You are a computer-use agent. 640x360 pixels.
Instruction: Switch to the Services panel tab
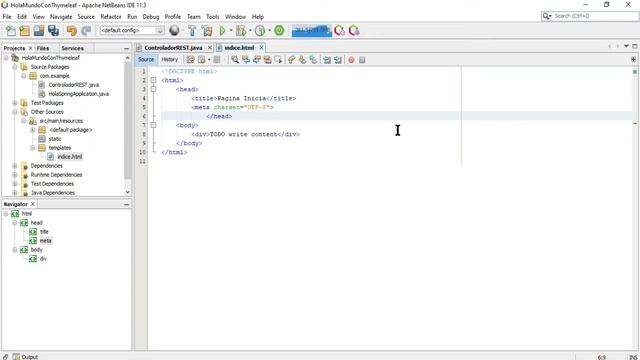click(x=72, y=48)
